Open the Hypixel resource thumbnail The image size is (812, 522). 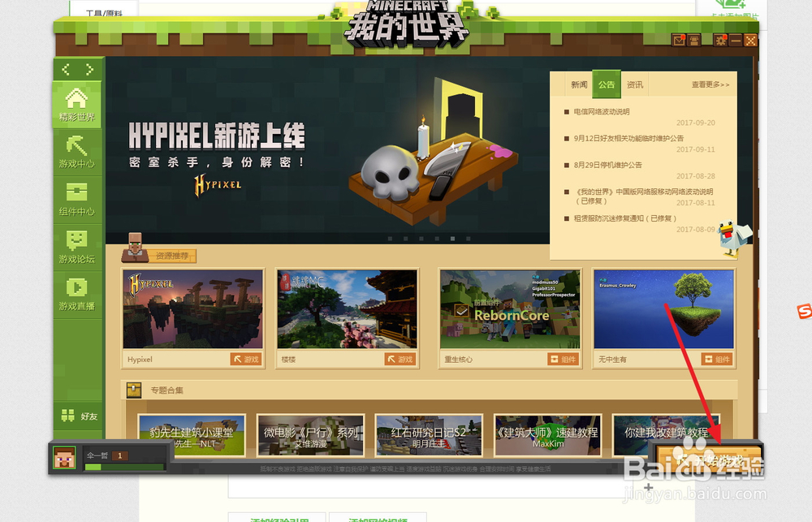[x=192, y=308]
